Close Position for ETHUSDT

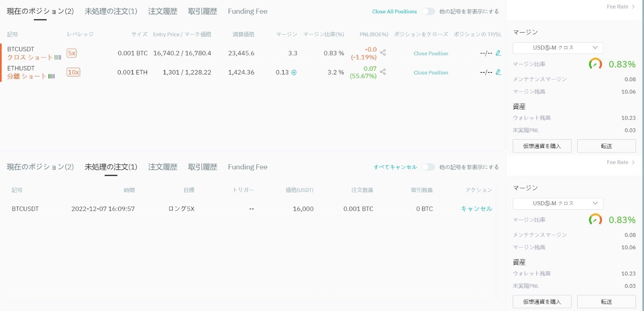(x=431, y=73)
